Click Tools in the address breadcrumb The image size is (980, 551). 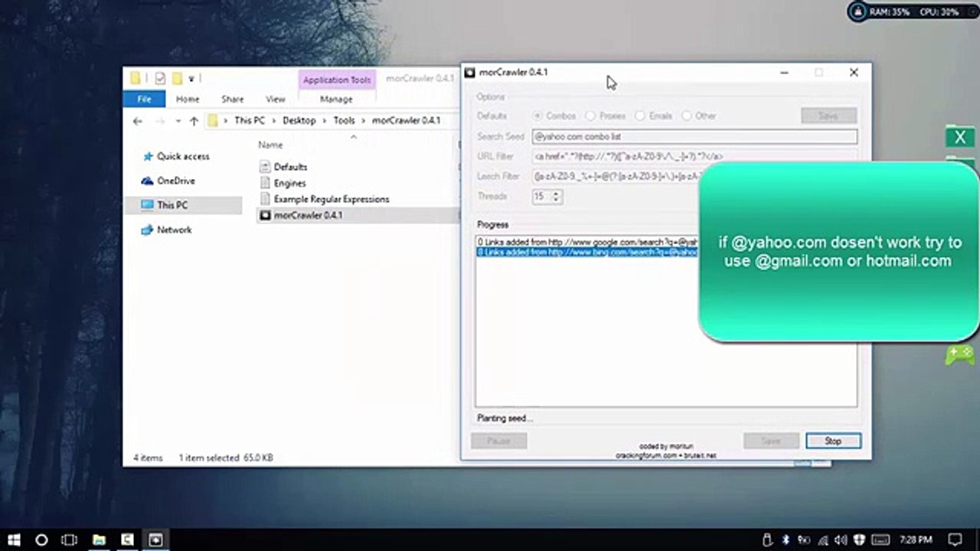tap(344, 121)
